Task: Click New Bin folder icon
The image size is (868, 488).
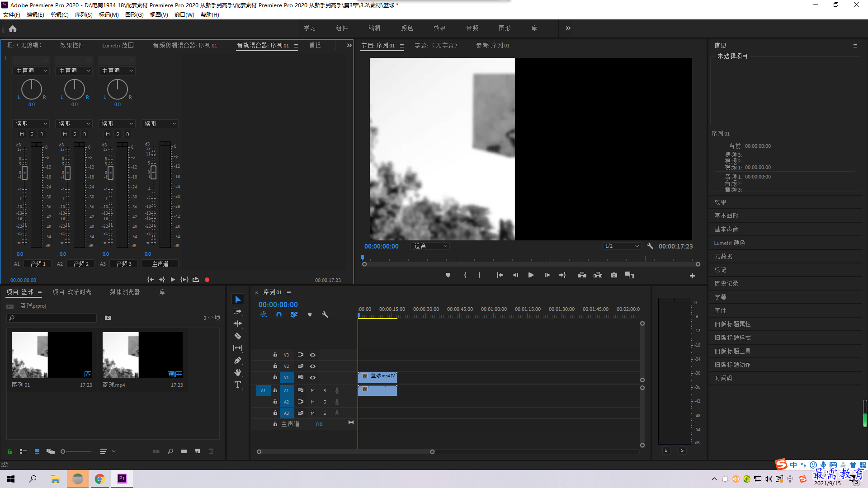Action: [184, 451]
